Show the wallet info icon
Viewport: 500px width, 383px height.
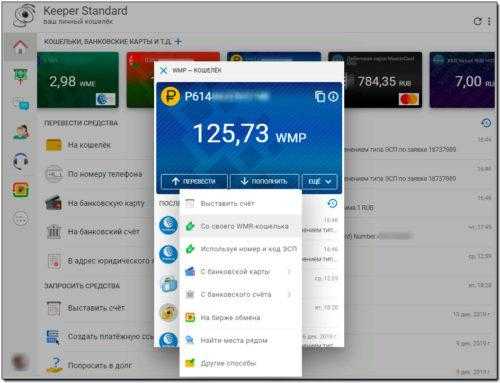click(333, 97)
